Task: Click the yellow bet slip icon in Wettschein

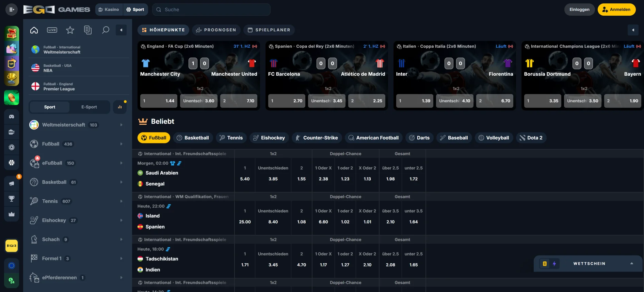Action: pos(545,264)
